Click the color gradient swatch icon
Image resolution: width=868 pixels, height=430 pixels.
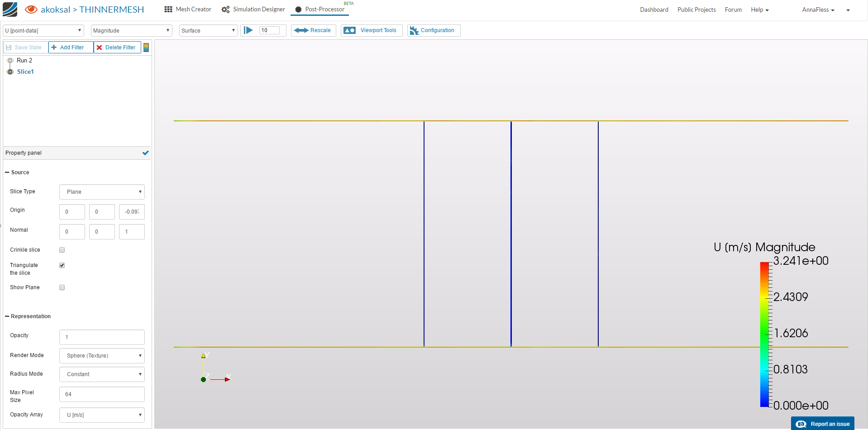[x=146, y=47]
